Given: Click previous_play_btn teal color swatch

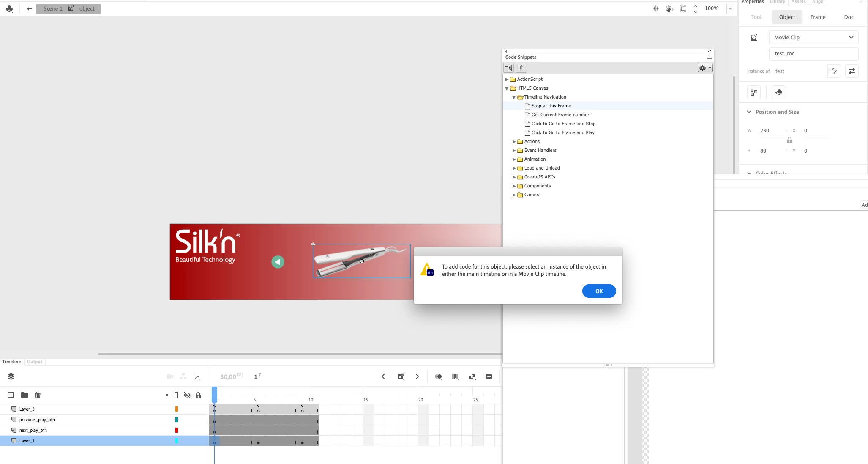Looking at the screenshot, I should 177,420.
